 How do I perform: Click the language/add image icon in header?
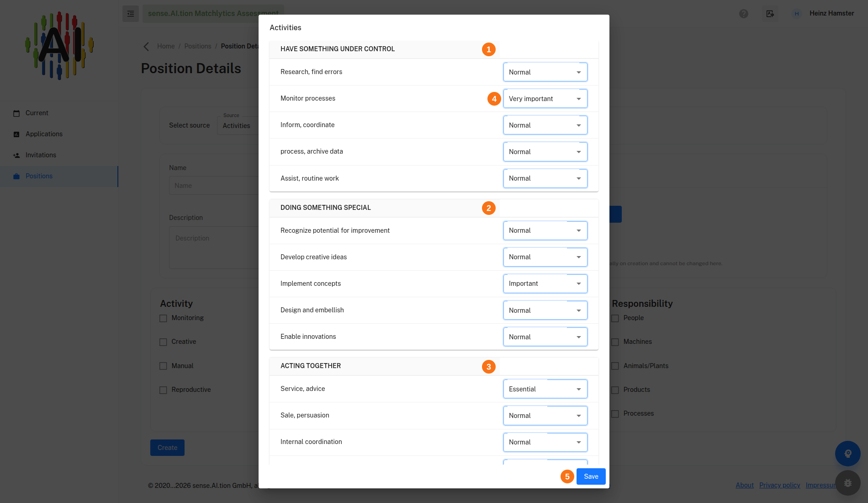[x=770, y=14]
